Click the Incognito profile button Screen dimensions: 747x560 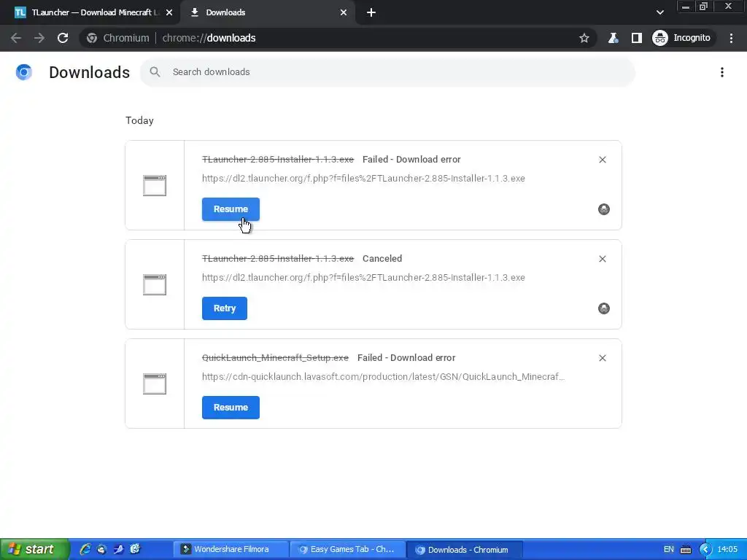click(682, 38)
